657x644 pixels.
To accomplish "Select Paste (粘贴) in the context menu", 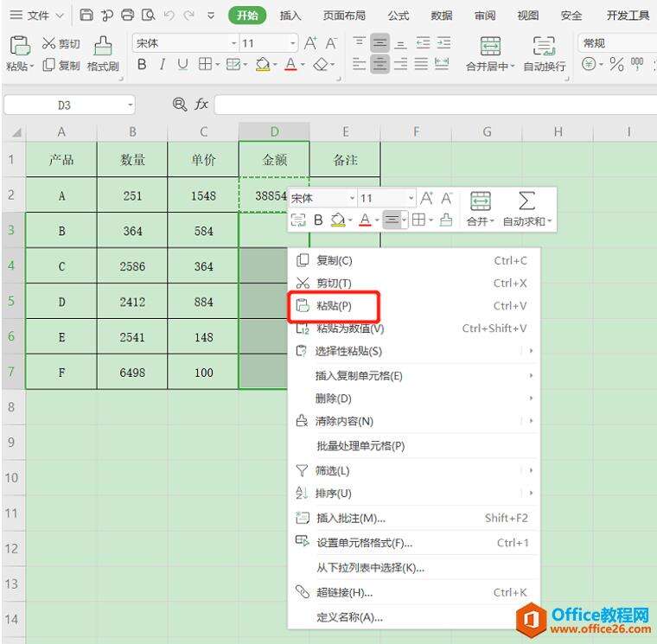I will pos(333,306).
